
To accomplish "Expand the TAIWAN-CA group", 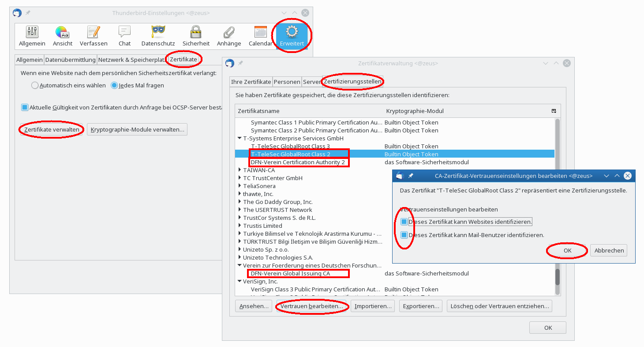I will click(240, 170).
